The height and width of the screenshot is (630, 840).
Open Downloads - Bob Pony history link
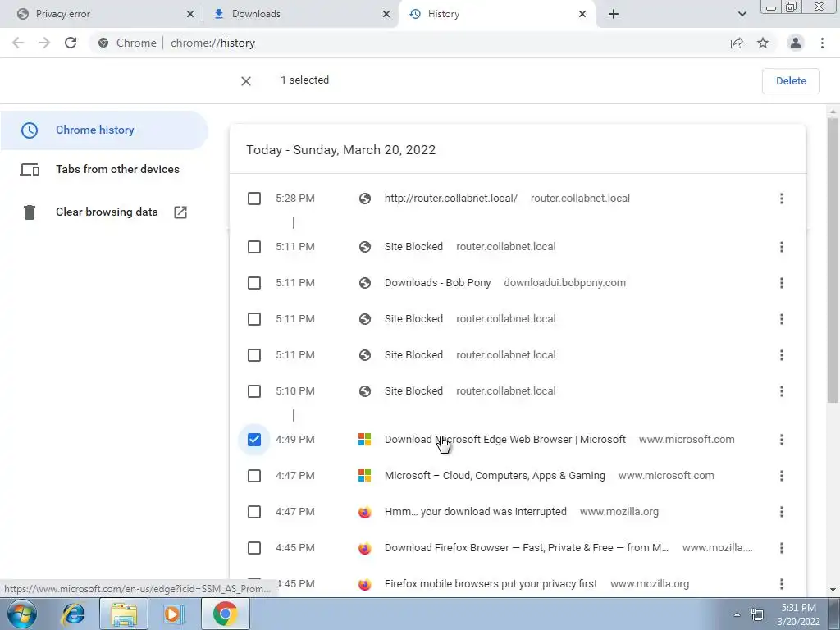pyautogui.click(x=437, y=283)
